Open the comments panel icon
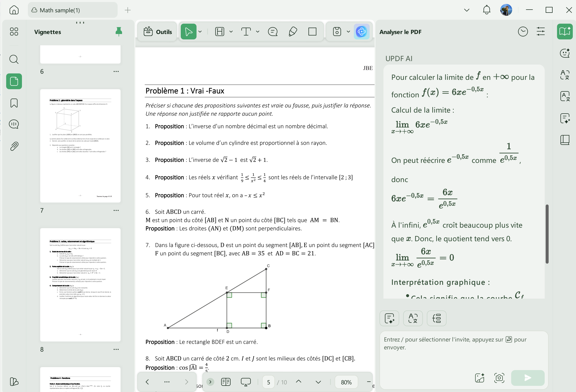The height and width of the screenshot is (392, 576). (14, 124)
